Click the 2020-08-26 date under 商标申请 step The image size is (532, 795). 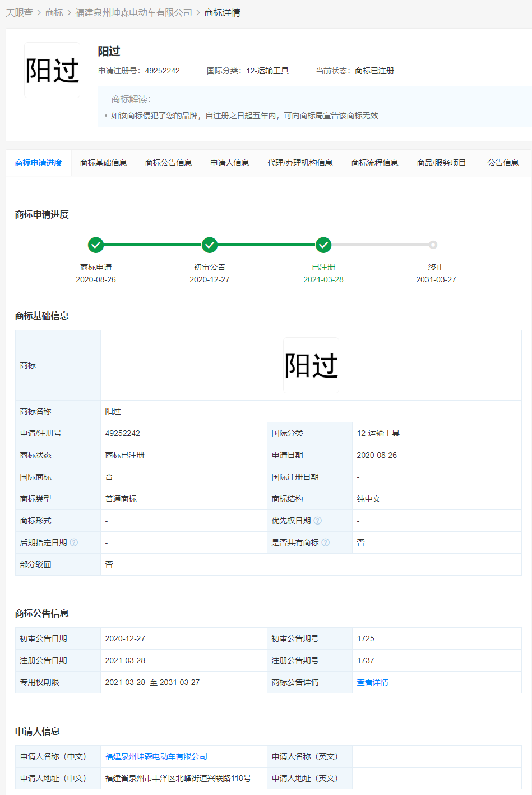(x=96, y=279)
